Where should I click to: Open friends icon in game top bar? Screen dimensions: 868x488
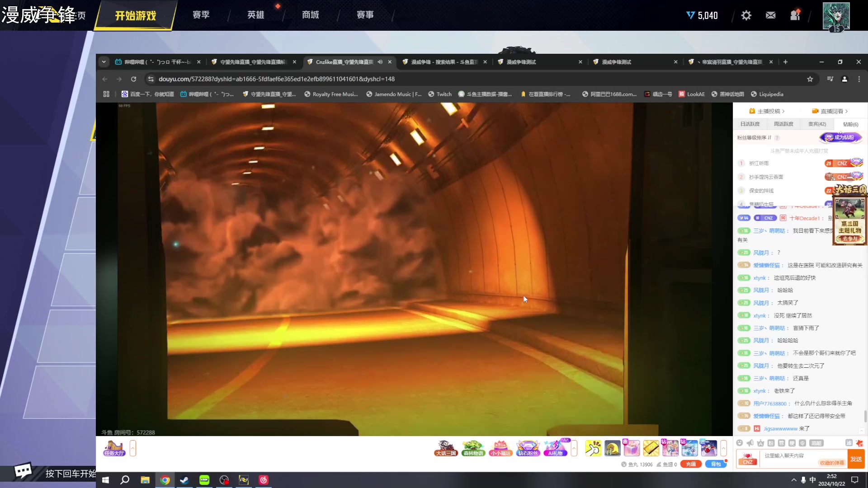tap(795, 15)
